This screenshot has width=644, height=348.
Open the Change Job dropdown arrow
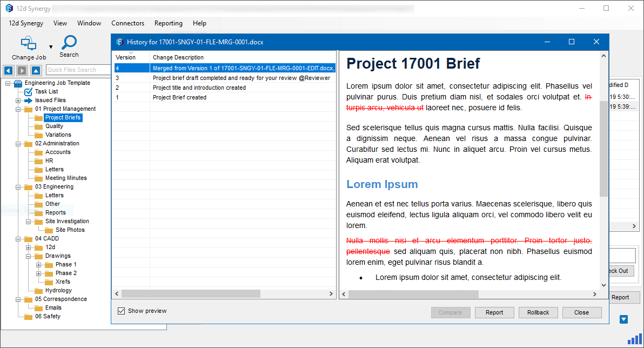point(51,47)
